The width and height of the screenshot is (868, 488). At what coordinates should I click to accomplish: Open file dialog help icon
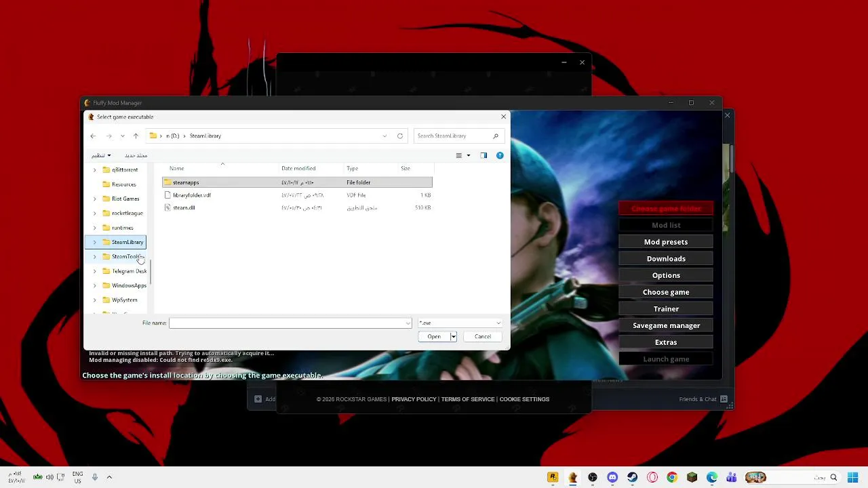tap(500, 156)
